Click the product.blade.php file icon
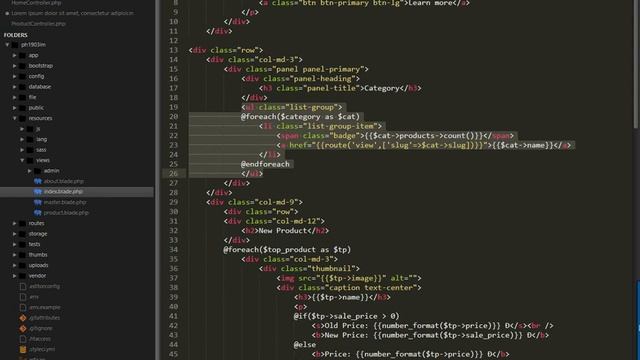This screenshot has height=360, width=640. click(38, 213)
